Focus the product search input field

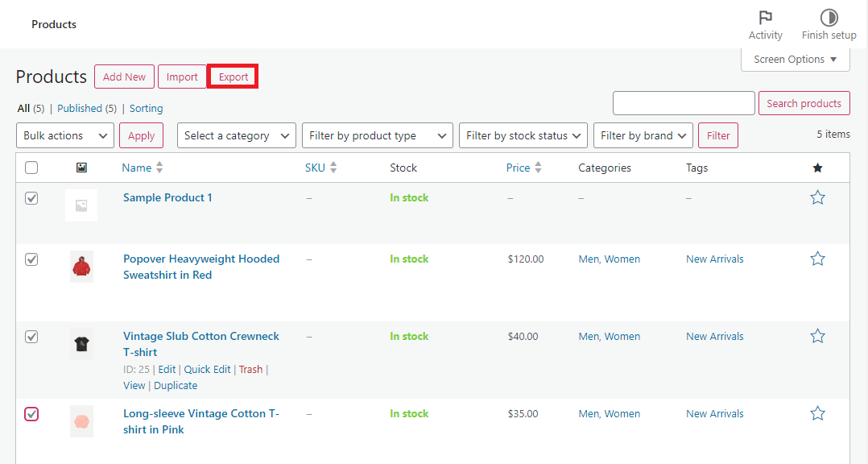coord(684,104)
